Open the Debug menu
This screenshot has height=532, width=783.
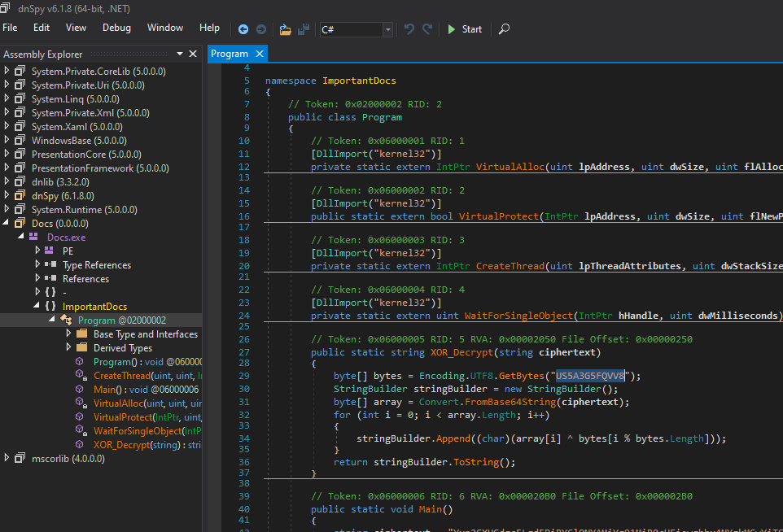coord(116,28)
